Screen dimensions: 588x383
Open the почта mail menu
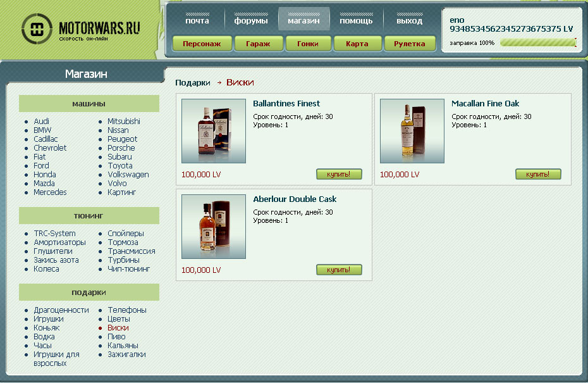pyautogui.click(x=197, y=21)
